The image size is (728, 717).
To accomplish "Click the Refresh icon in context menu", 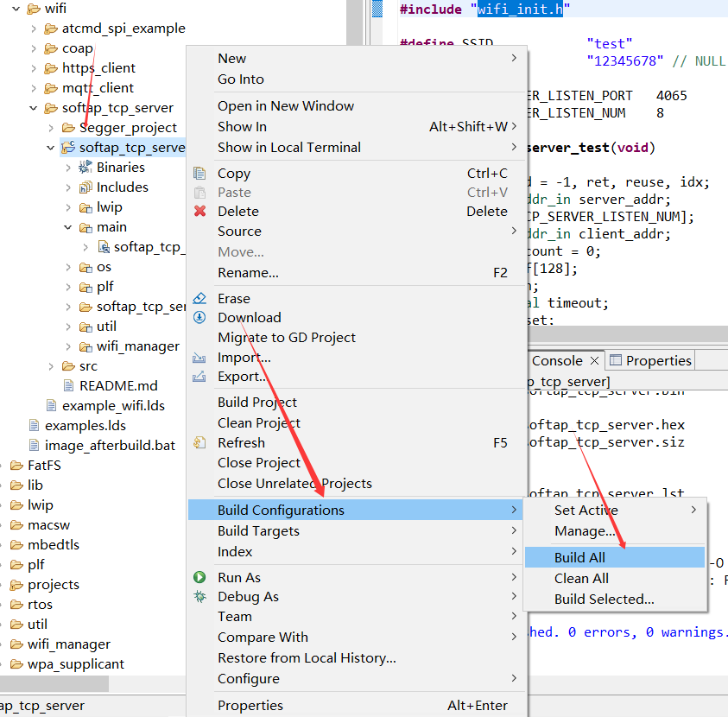I will (200, 443).
